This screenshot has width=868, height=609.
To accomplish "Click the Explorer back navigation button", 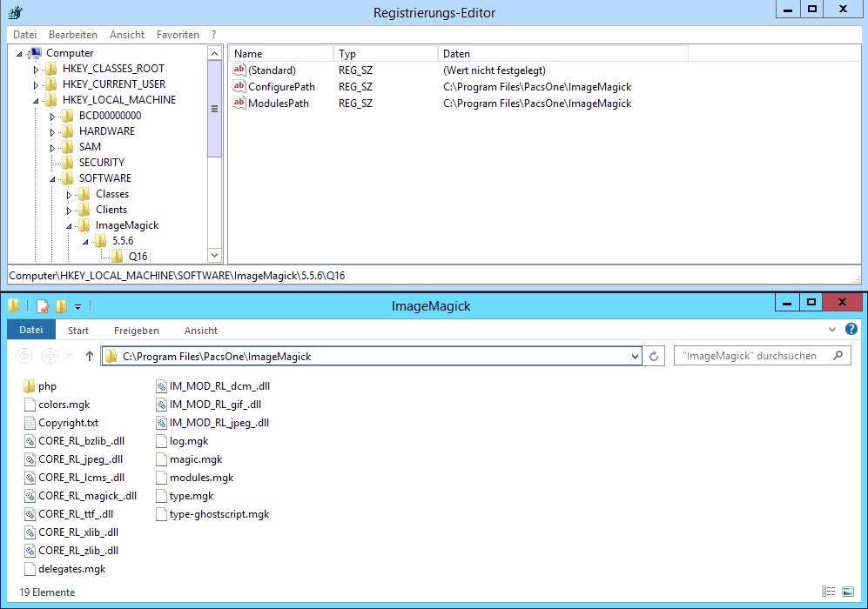I will click(x=24, y=356).
